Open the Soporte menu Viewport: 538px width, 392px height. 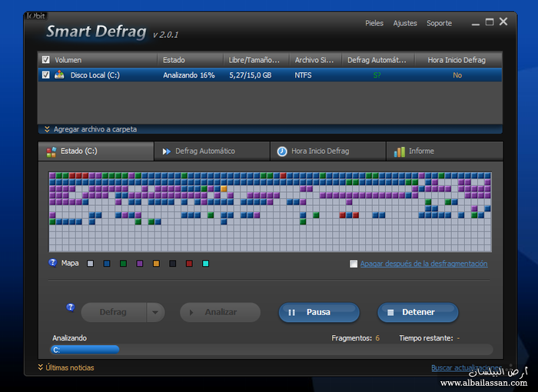(439, 23)
